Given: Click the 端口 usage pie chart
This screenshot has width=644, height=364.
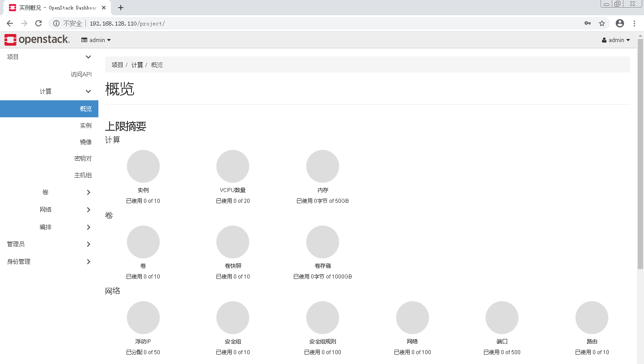Looking at the screenshot, I should pos(502,317).
